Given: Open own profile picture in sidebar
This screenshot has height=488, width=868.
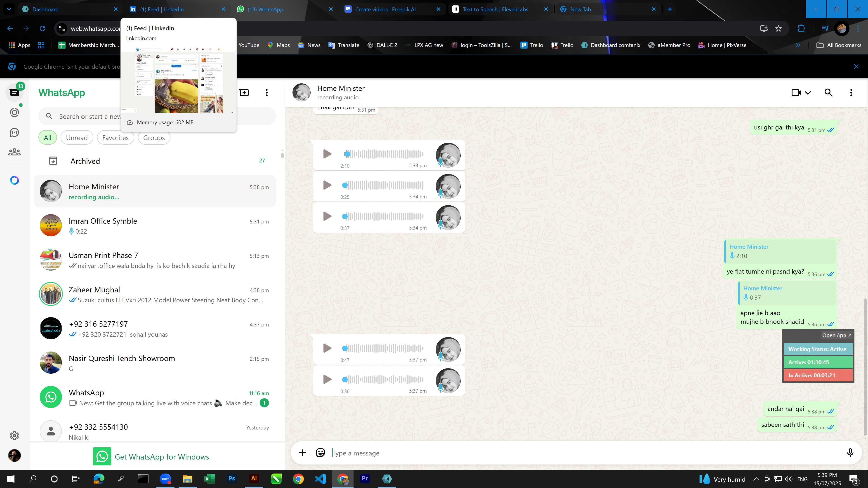Looking at the screenshot, I should (x=14, y=455).
